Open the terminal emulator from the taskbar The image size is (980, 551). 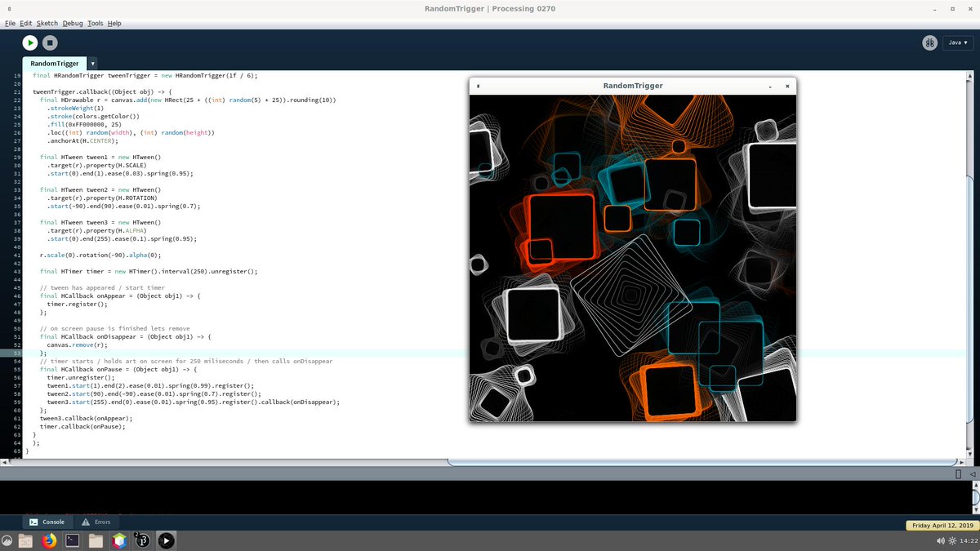tap(70, 540)
